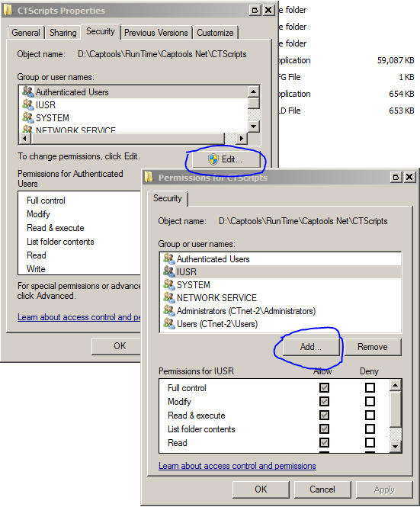Select Administrators (CTnet-2\Administrators) entry text
This screenshot has width=420, height=507.
pos(246,311)
